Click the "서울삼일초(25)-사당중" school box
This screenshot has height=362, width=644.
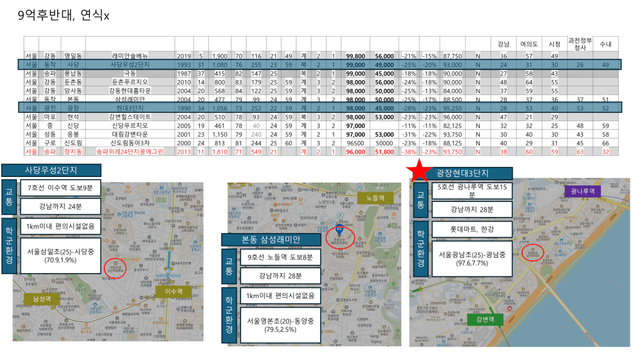(60, 256)
